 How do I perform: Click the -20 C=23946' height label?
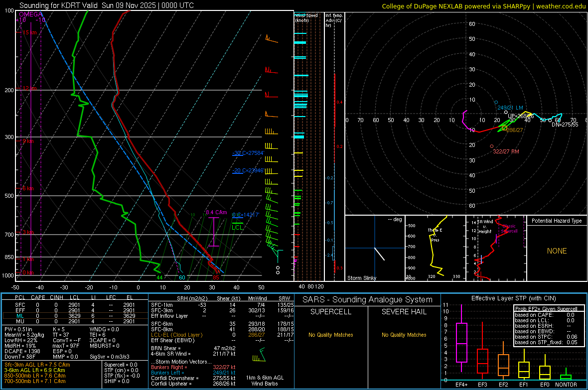[248, 170]
